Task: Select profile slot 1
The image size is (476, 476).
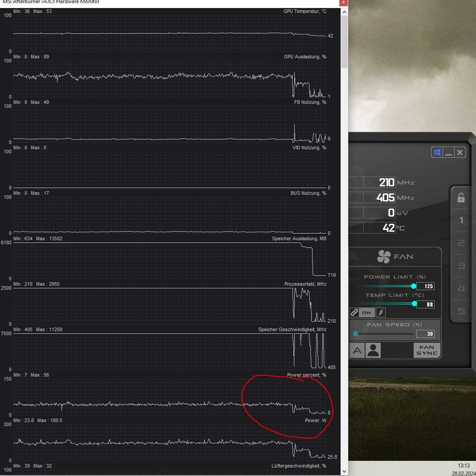Action: 461,220
